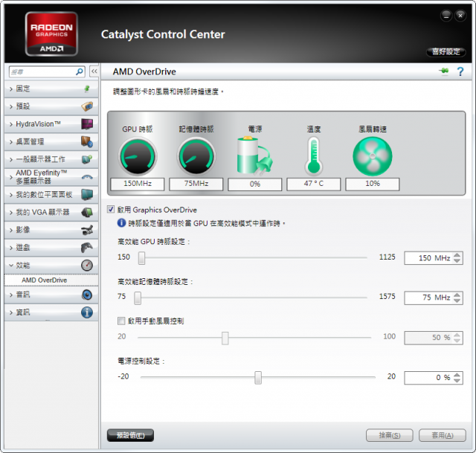Viewport: 476px width, 453px height.
Task: Click the search magnifier icon
Action: [x=80, y=71]
